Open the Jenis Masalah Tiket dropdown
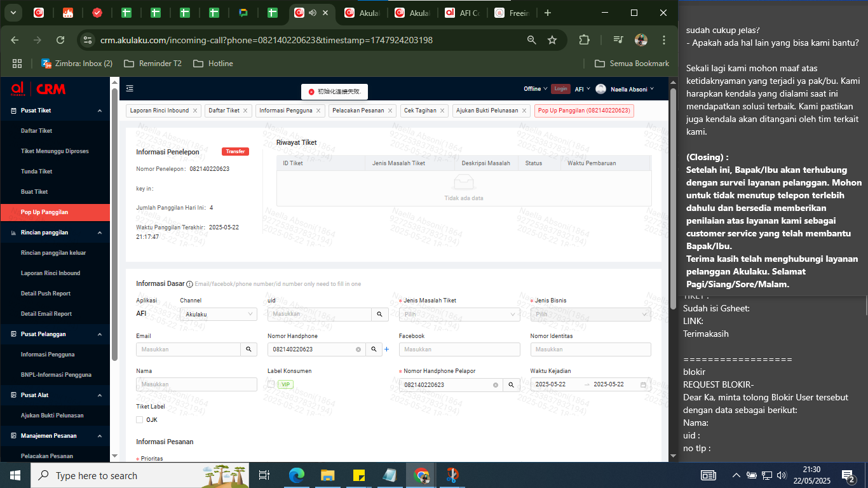This screenshot has width=868, height=488. (459, 314)
